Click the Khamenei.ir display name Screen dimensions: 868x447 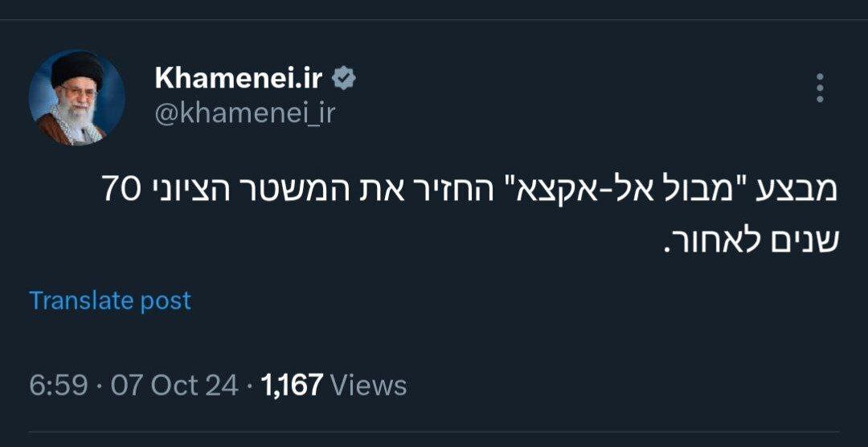pyautogui.click(x=239, y=79)
